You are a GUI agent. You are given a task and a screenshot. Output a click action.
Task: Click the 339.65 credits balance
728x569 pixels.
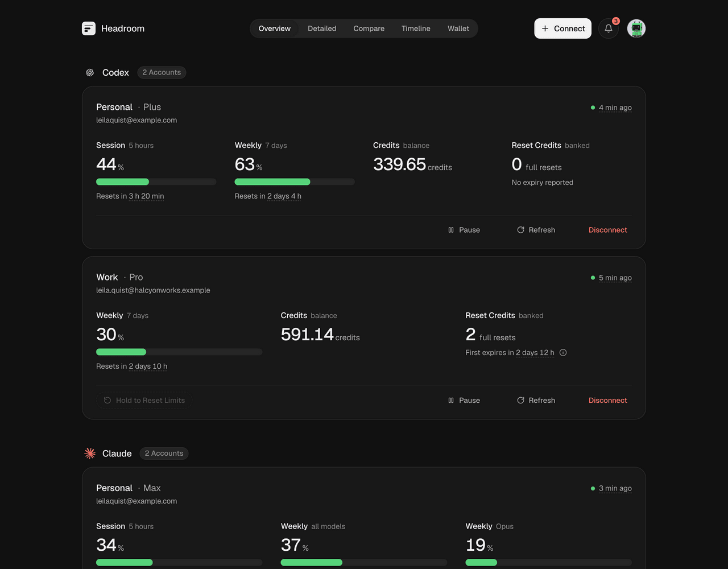pos(412,164)
